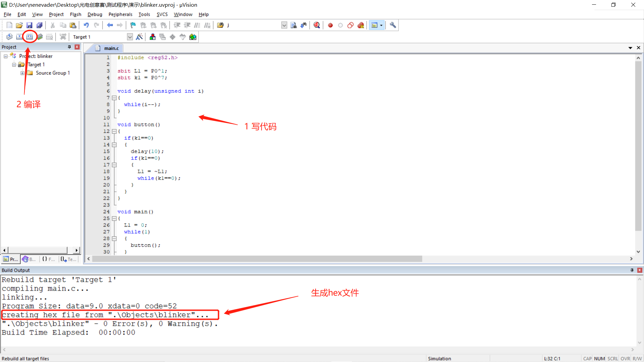Click the Build target icon

[x=19, y=37]
